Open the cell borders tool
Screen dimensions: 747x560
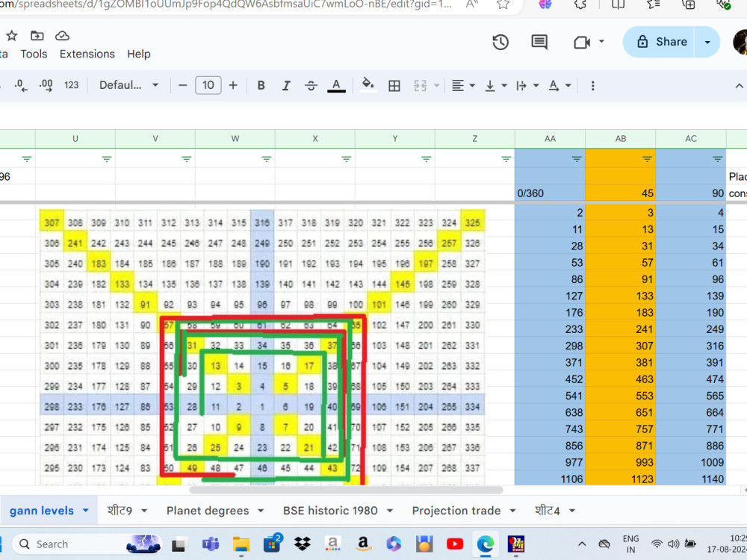[394, 86]
